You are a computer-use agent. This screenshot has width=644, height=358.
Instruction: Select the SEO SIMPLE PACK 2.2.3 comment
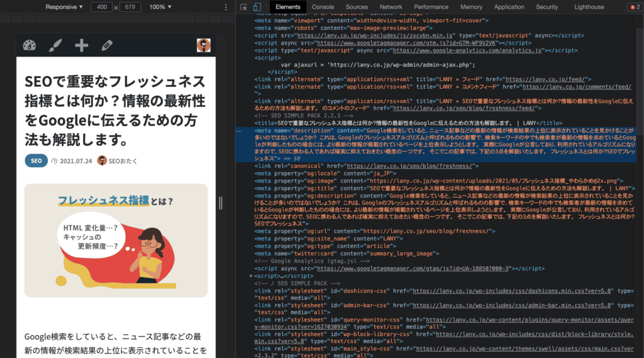click(304, 116)
